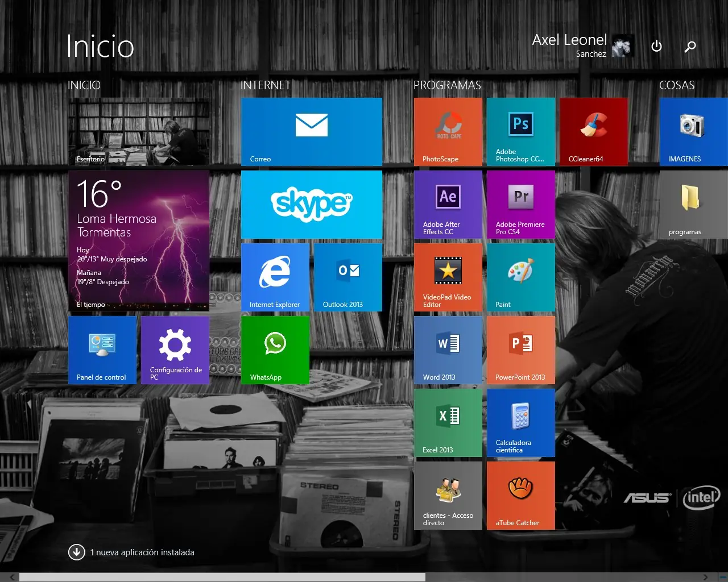
Task: Click the scrollbar left arrow
Action: [11, 577]
